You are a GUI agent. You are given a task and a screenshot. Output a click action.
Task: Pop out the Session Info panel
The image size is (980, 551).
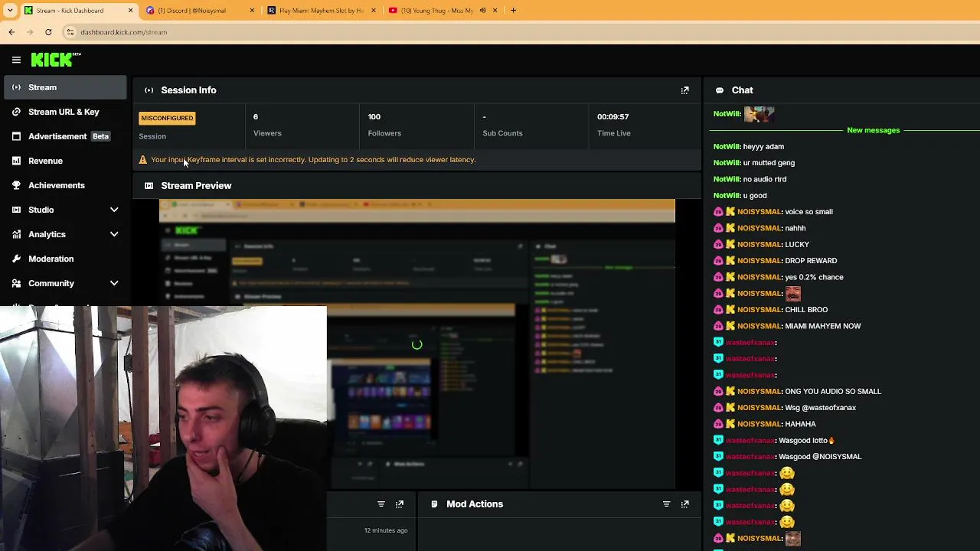pos(685,90)
